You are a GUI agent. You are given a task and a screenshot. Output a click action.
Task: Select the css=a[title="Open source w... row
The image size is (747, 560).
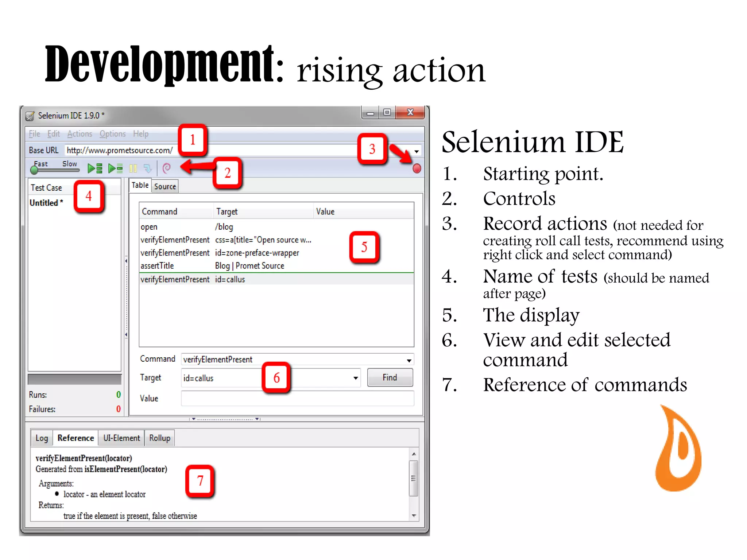pos(276,240)
